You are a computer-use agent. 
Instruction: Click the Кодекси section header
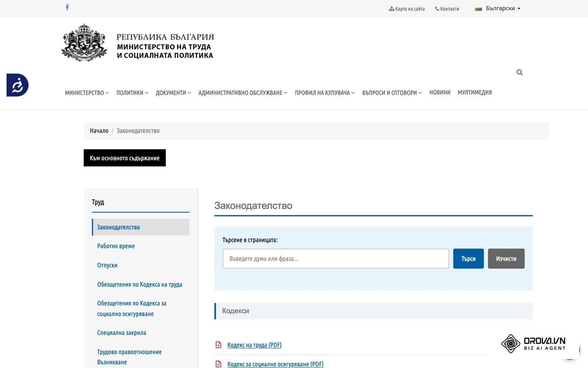(x=374, y=311)
